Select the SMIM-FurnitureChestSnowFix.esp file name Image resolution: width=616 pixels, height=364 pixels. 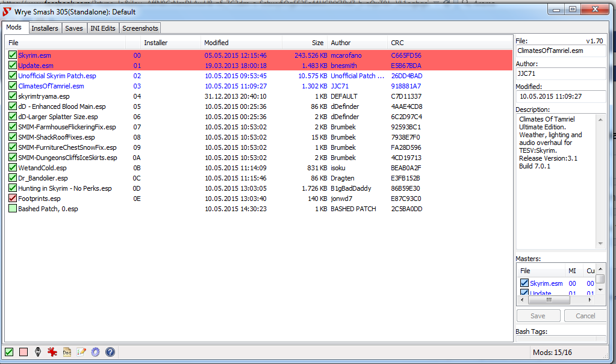67,147
